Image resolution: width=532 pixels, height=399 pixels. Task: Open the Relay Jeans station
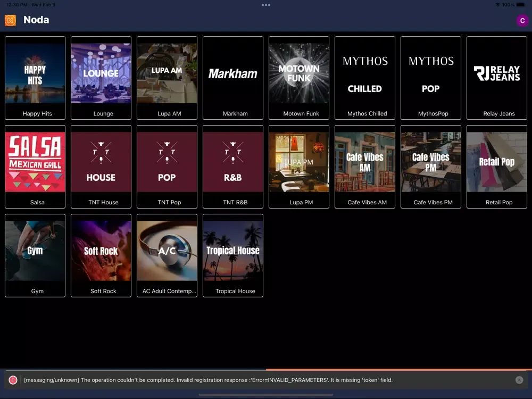tap(497, 78)
